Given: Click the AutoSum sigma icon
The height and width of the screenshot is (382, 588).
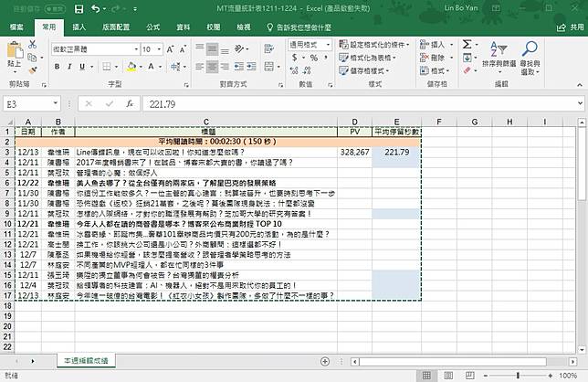Looking at the screenshot, I should pos(467,43).
